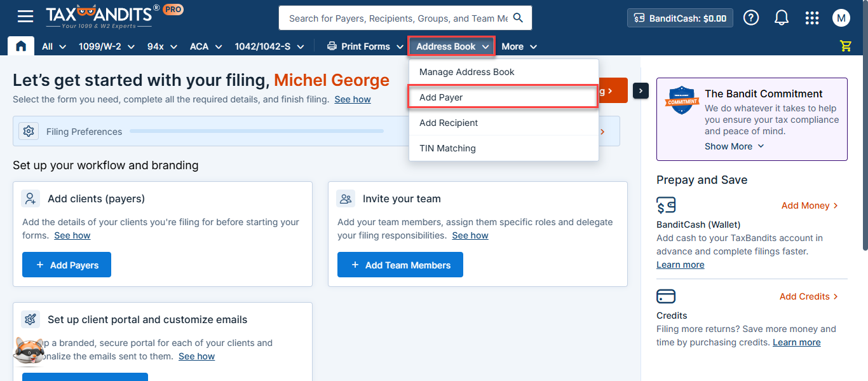Open See how link in Add clients card

tap(72, 235)
